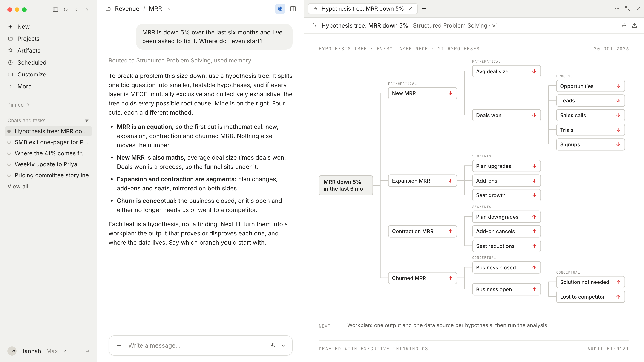Click the undo arrow in artifact header

pyautogui.click(x=624, y=25)
